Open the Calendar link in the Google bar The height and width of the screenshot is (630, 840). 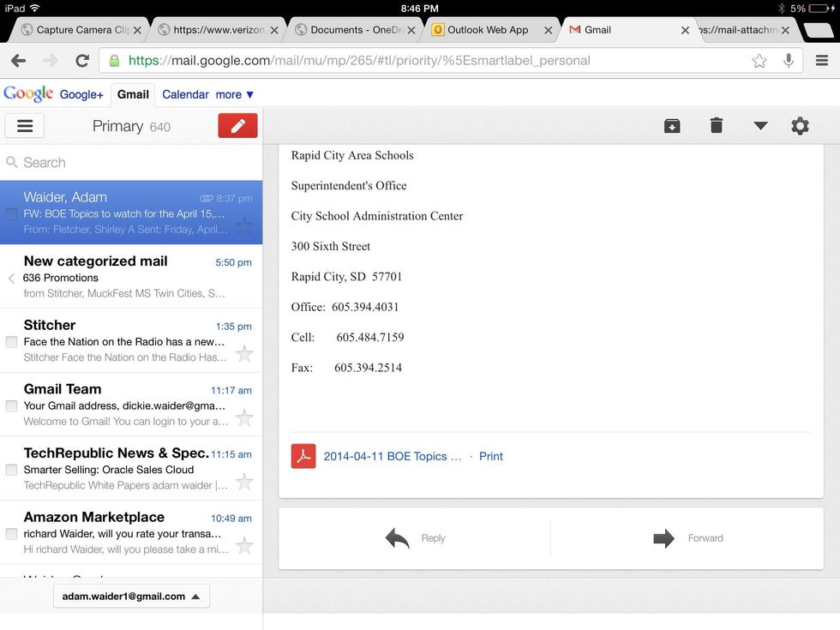pyautogui.click(x=184, y=94)
